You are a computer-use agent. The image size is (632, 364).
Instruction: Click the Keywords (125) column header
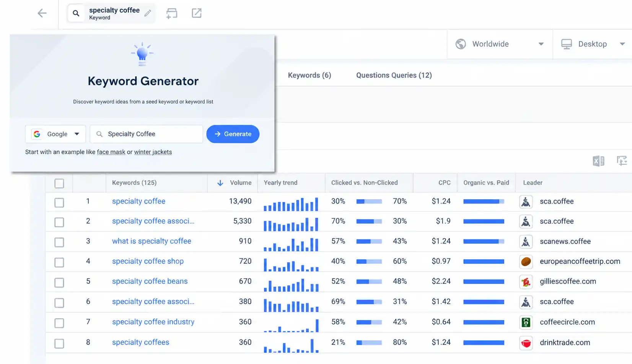[x=134, y=183]
